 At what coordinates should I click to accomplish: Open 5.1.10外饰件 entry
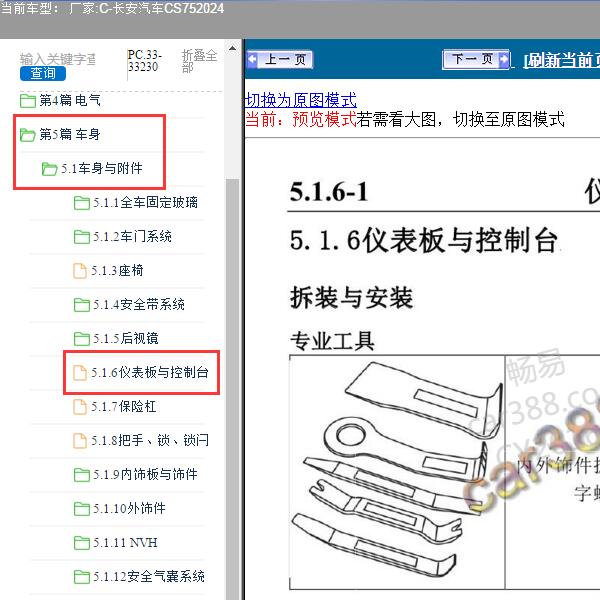coord(129,509)
